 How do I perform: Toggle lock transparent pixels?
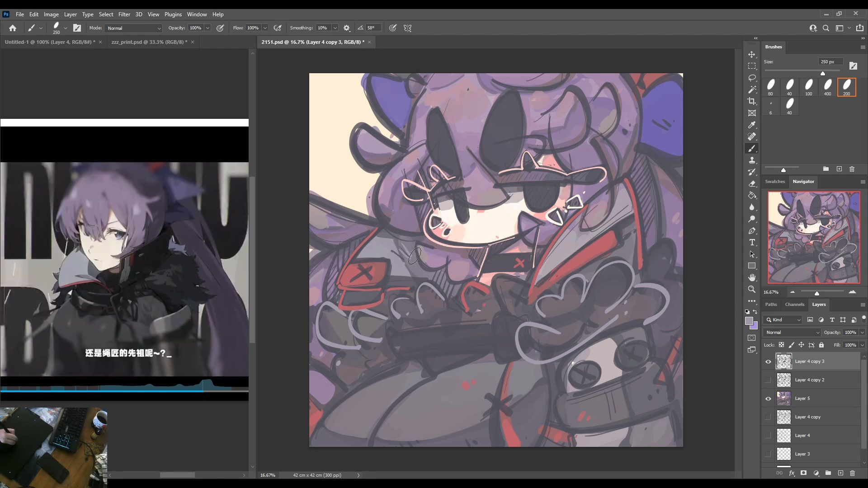tap(781, 345)
